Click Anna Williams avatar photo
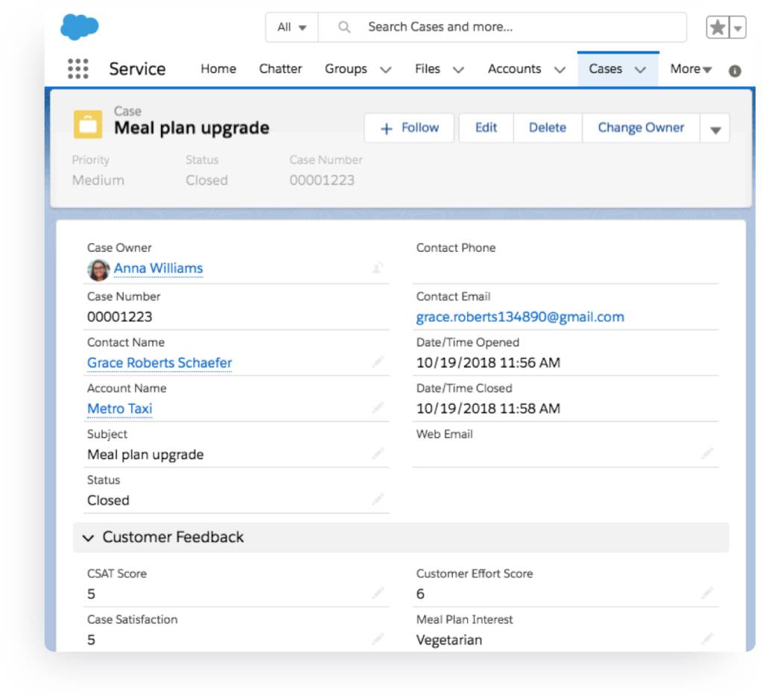Image resolution: width=763 pixels, height=700 pixels. [98, 270]
